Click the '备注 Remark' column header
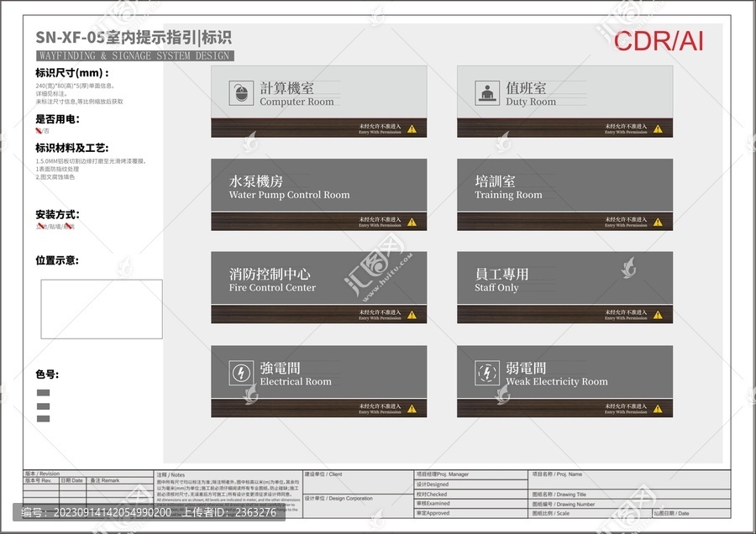 105,480
